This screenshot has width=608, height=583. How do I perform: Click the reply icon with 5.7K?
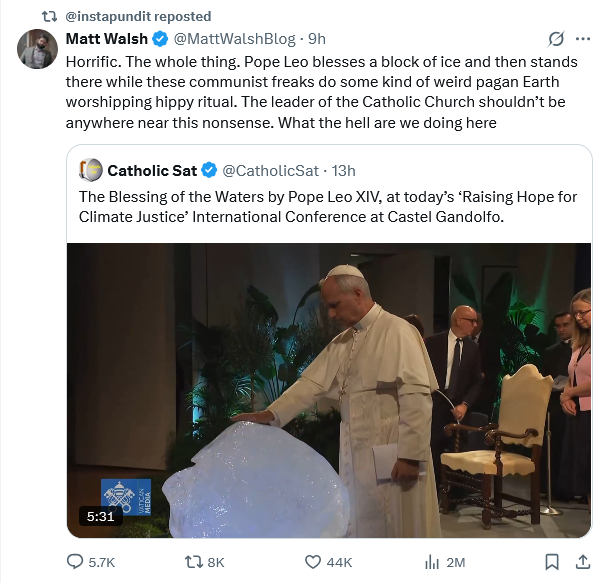(76, 562)
